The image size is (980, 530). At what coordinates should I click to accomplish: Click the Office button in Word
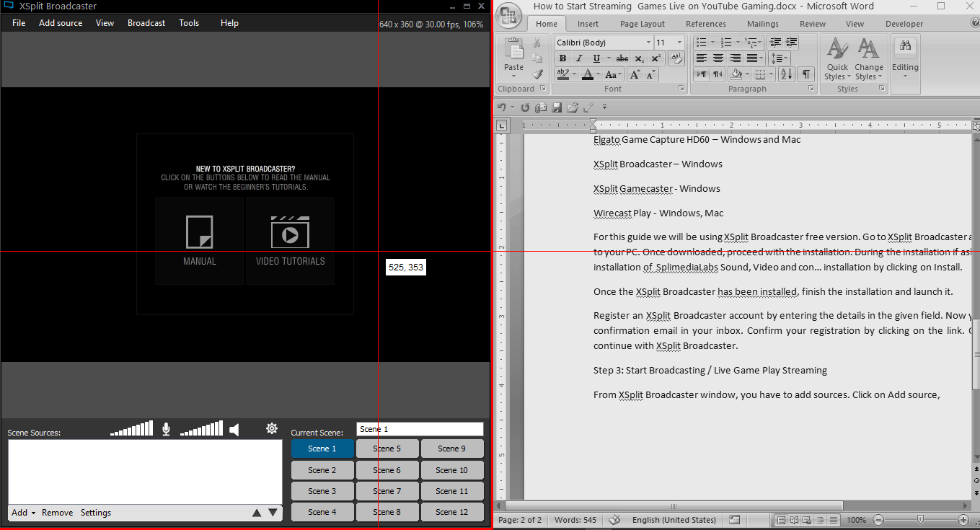pyautogui.click(x=509, y=16)
